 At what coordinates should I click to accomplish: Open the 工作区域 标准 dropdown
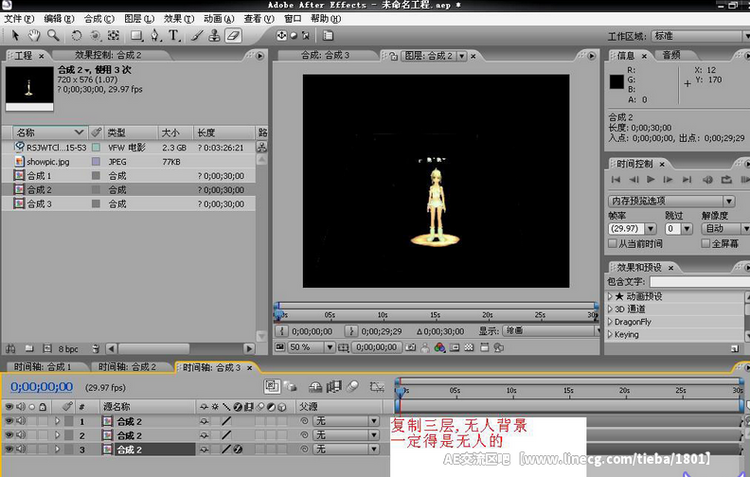click(701, 36)
